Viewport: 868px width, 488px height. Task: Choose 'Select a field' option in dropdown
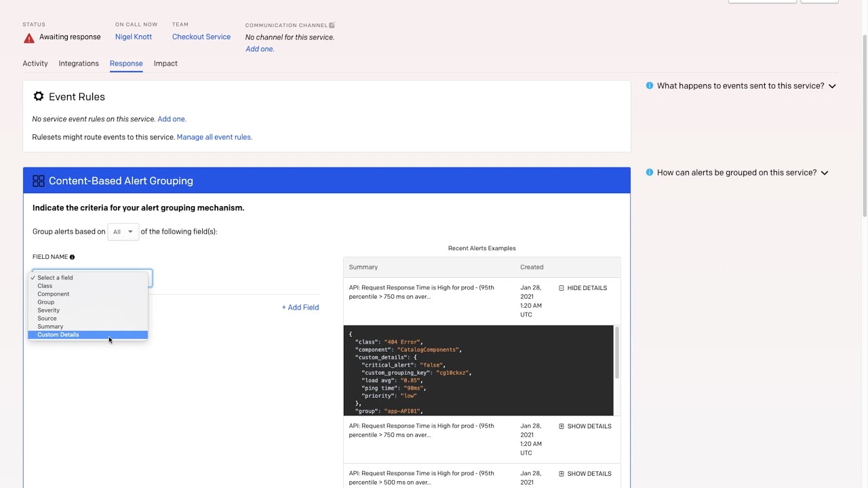pos(88,278)
